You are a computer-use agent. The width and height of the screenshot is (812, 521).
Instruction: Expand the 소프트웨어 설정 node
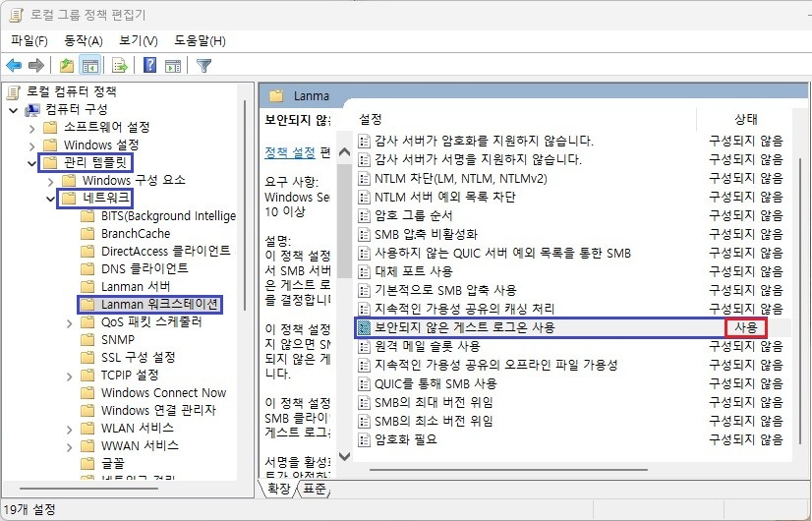pos(32,128)
